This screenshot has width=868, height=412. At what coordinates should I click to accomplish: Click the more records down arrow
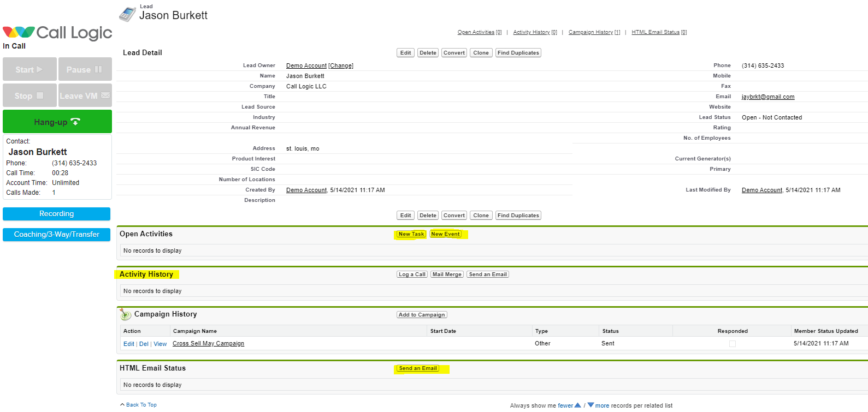(591, 405)
